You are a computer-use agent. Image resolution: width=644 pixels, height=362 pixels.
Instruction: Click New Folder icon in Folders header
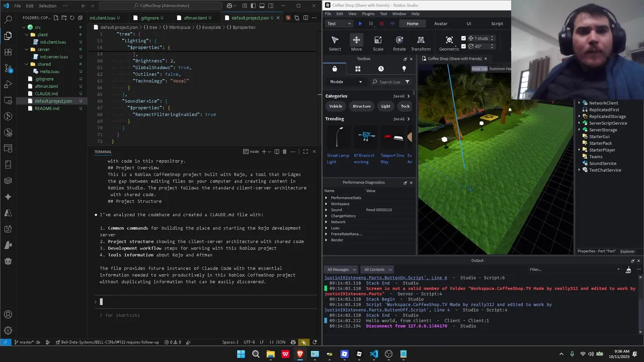(x=64, y=18)
